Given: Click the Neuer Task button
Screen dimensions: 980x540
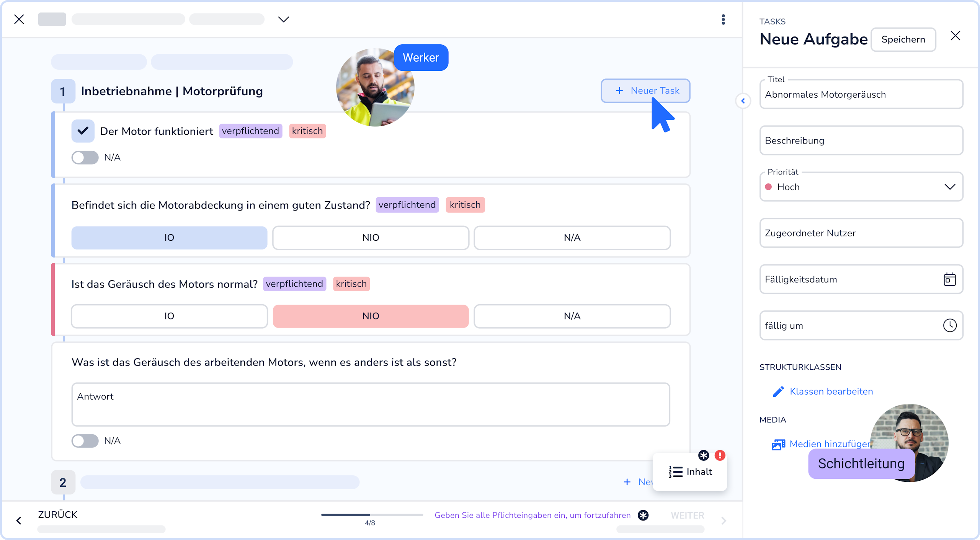Looking at the screenshot, I should click(x=645, y=91).
